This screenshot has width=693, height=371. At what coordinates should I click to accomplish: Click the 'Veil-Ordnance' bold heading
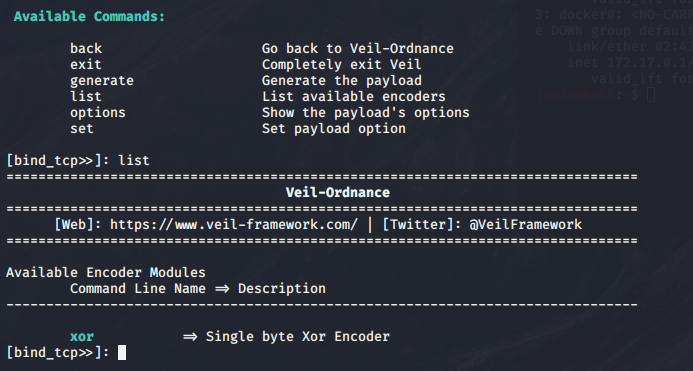(338, 193)
